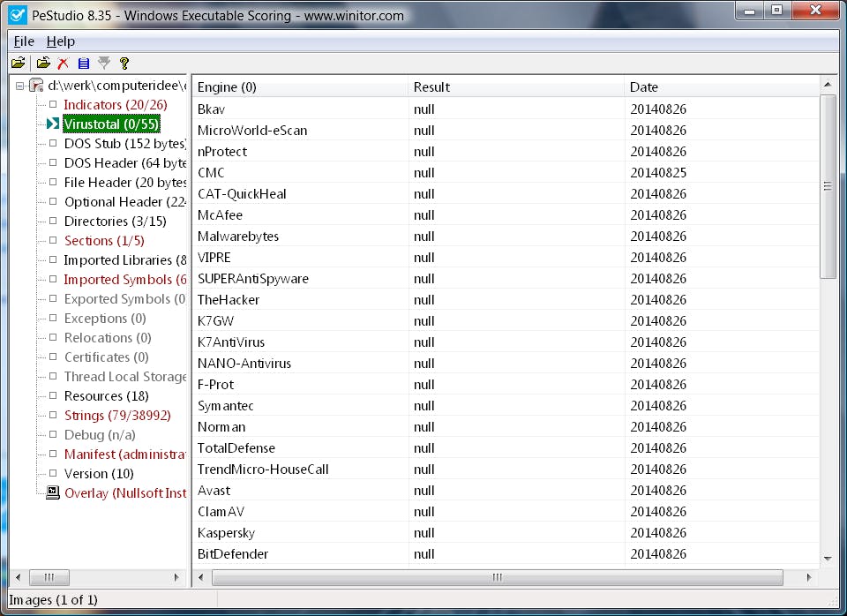847x616 pixels.
Task: Select the ClamAV engine row
Action: (x=506, y=511)
